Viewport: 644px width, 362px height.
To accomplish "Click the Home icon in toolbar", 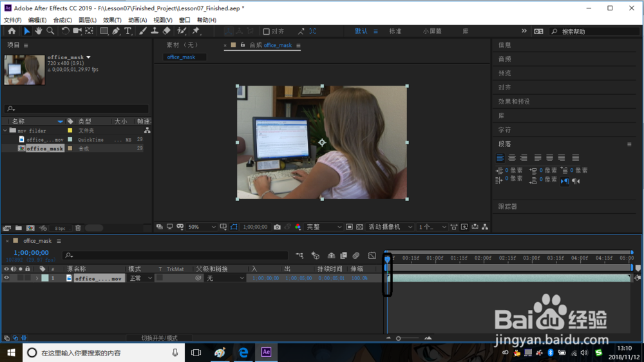I will click(x=12, y=31).
